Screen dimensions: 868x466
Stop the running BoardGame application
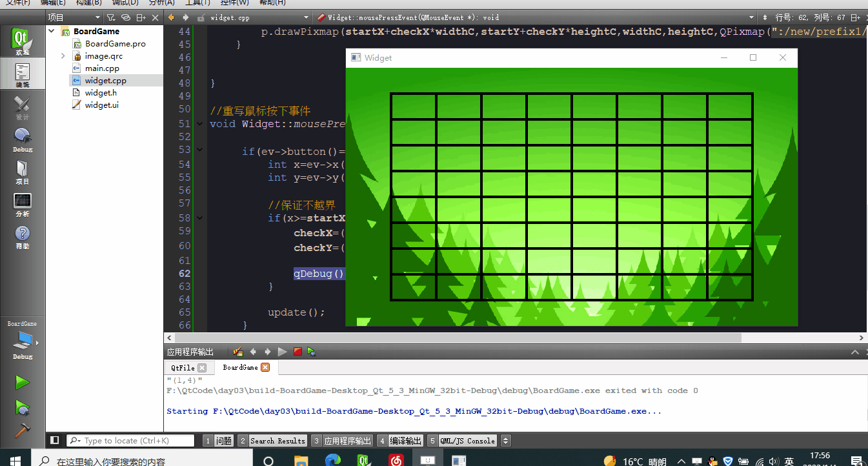click(298, 352)
